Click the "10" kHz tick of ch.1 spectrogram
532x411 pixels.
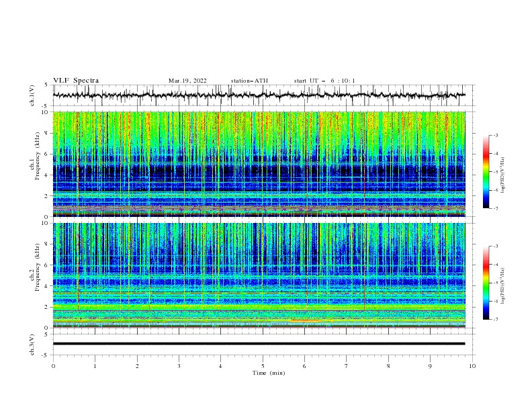46,112
